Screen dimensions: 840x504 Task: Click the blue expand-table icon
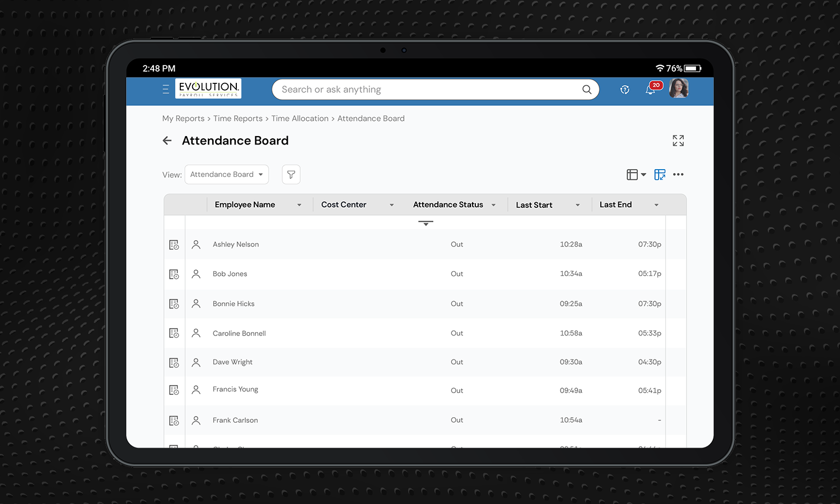(660, 174)
